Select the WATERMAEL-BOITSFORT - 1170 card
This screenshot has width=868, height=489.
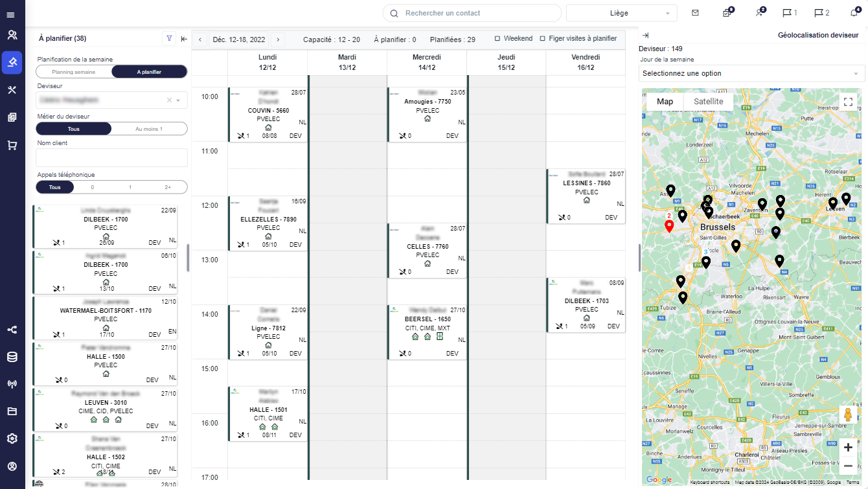(x=105, y=318)
